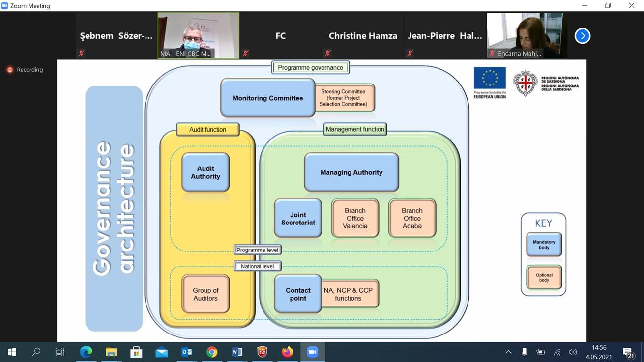This screenshot has width=644, height=362.
Task: Click the Zoom icon in the taskbar
Action: 312,352
